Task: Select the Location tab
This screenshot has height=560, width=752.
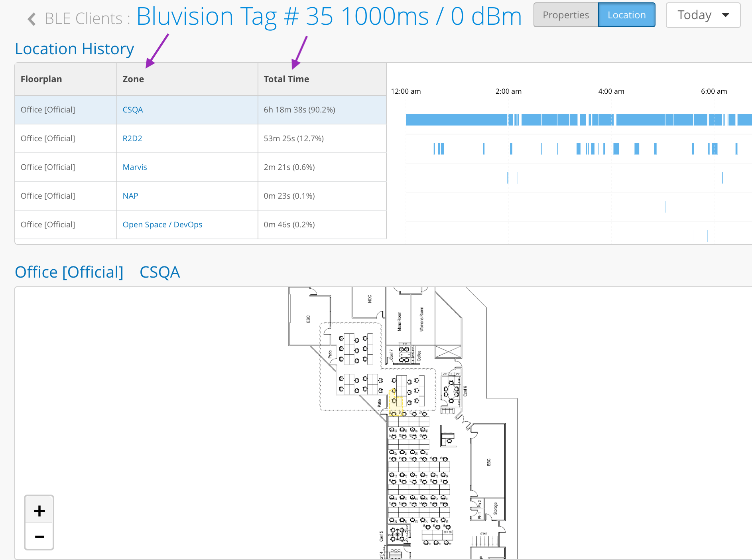Action: pyautogui.click(x=626, y=15)
